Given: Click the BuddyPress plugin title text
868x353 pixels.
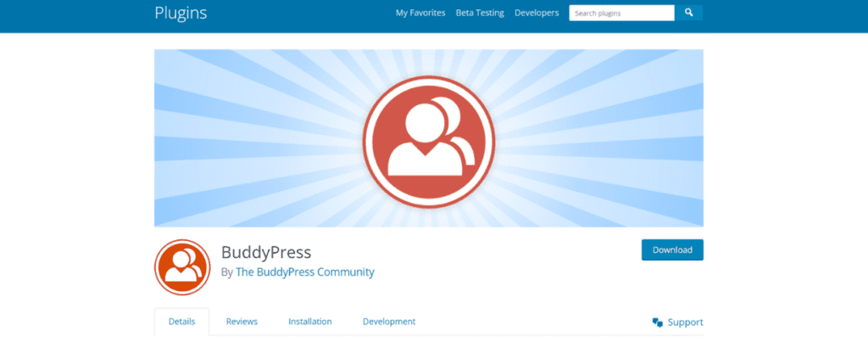Looking at the screenshot, I should point(266,253).
